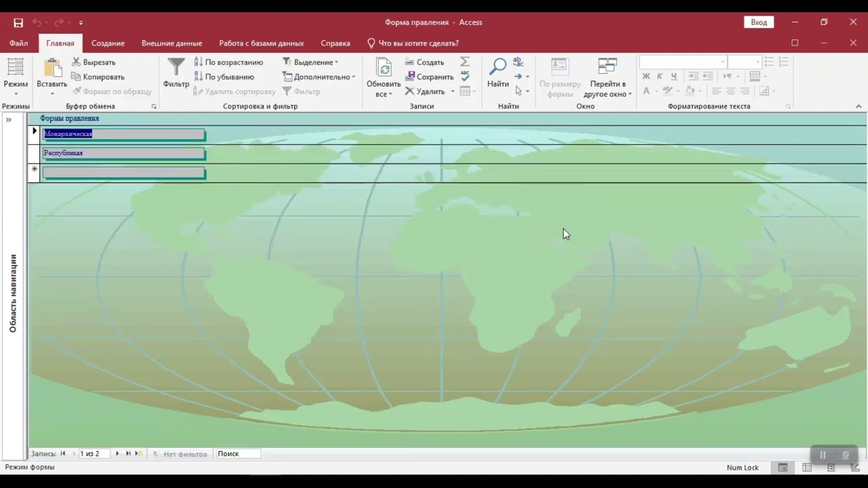Expand Перейти в другое окно dropdown arrow
The width and height of the screenshot is (868, 488).
pos(630,94)
